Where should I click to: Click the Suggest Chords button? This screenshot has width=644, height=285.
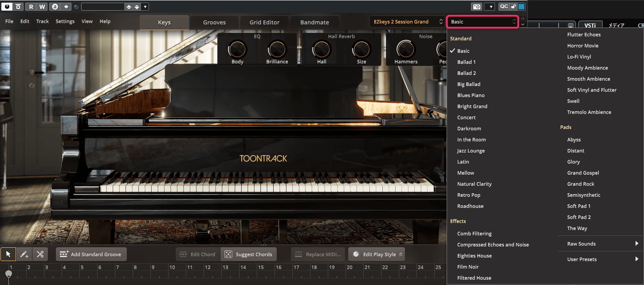[248, 254]
